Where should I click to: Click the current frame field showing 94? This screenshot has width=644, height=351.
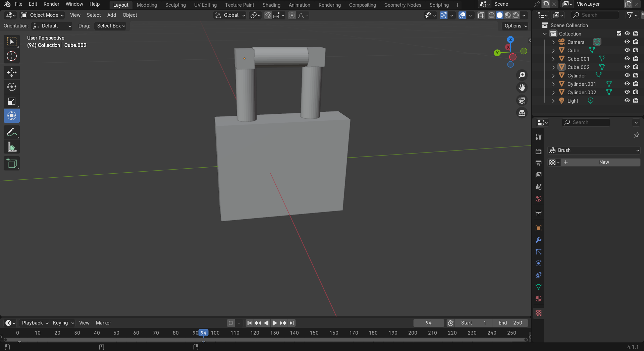[x=428, y=323]
